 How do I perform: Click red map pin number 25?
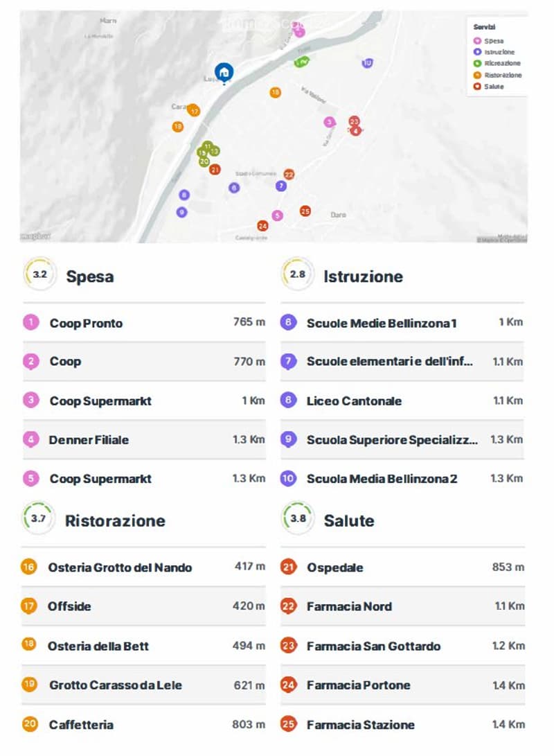point(305,211)
